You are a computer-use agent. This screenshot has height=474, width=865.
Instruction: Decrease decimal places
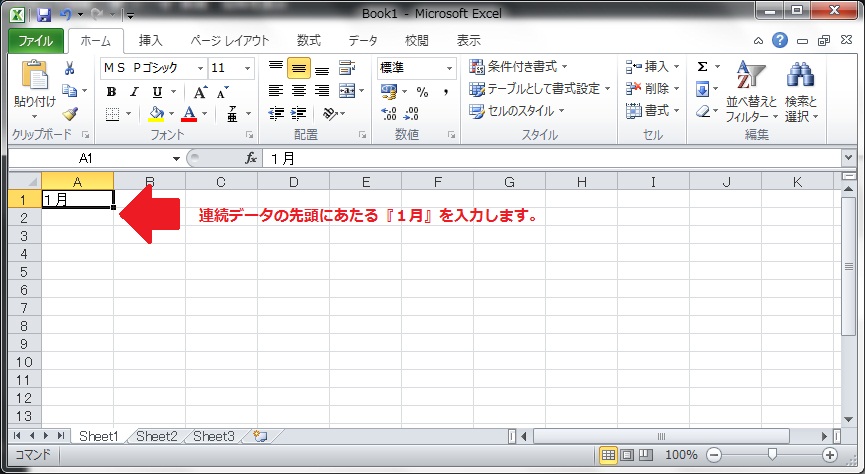click(412, 114)
